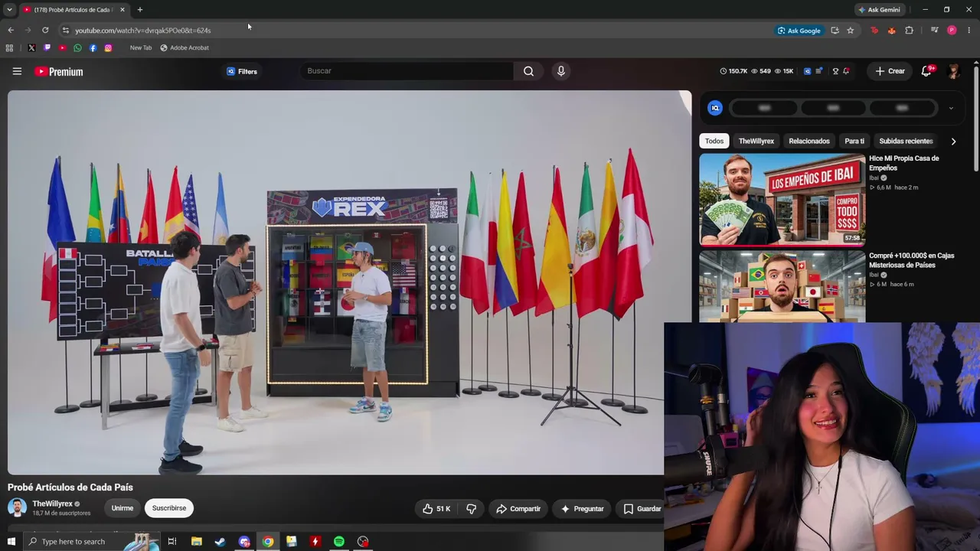Click Ask Google in address bar
This screenshot has width=980, height=551.
(x=799, y=31)
